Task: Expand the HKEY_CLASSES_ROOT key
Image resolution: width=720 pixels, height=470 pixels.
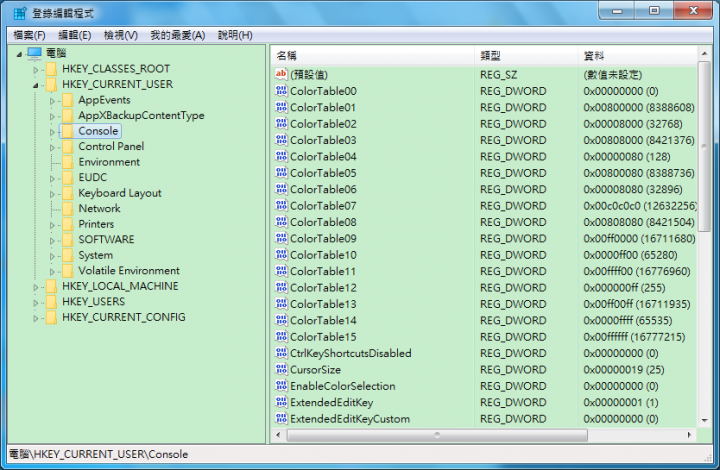Action: click(x=35, y=70)
